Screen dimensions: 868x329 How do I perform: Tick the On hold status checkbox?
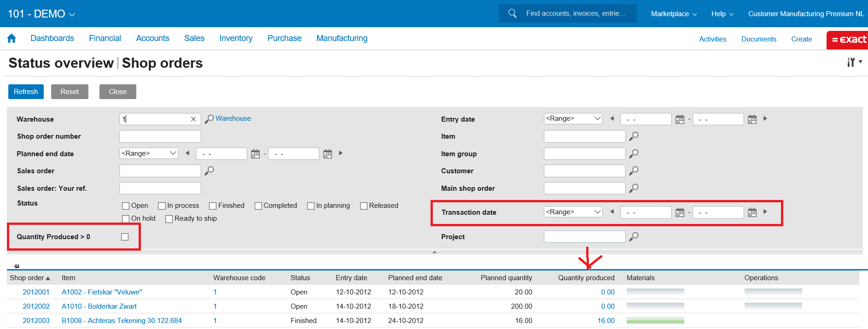[126, 219]
